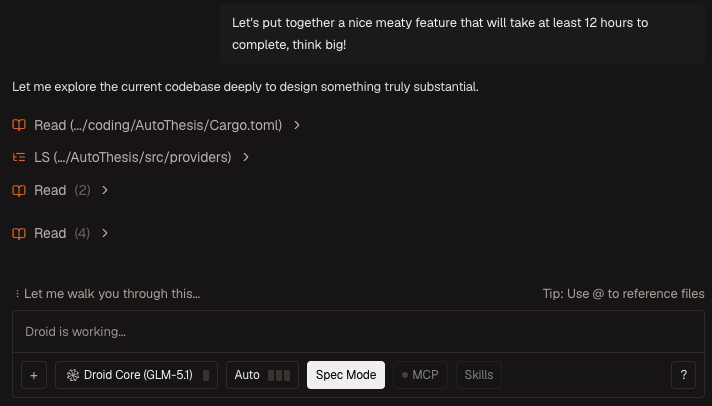This screenshot has height=406, width=712.
Task: Click the 'Tip: Use @ to reference files' hint
Action: point(623,294)
